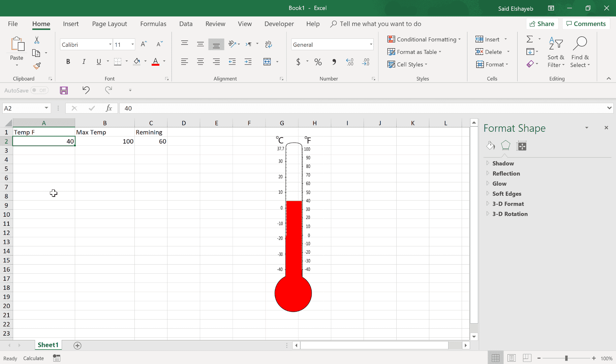This screenshot has width=616, height=364.
Task: Click the AutoSum sigma icon
Action: [530, 39]
